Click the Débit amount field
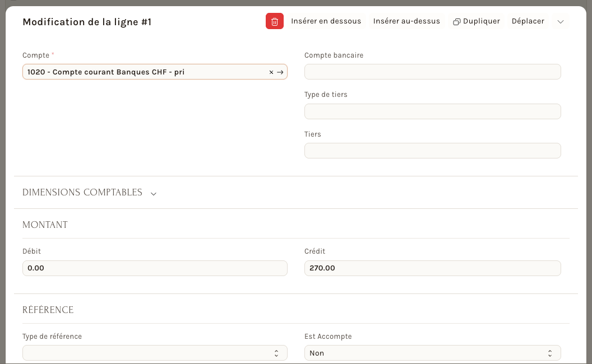Image resolution: width=592 pixels, height=364 pixels. (155, 268)
